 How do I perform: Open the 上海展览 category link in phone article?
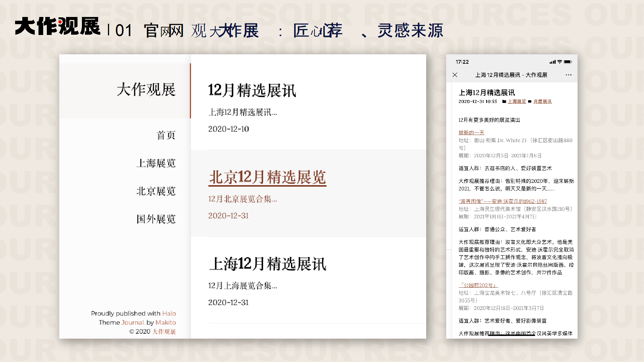click(517, 101)
